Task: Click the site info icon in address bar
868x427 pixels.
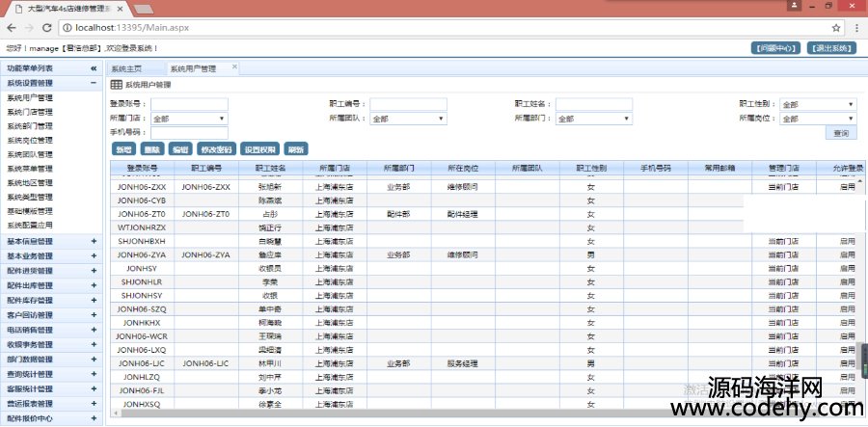Action: point(68,28)
